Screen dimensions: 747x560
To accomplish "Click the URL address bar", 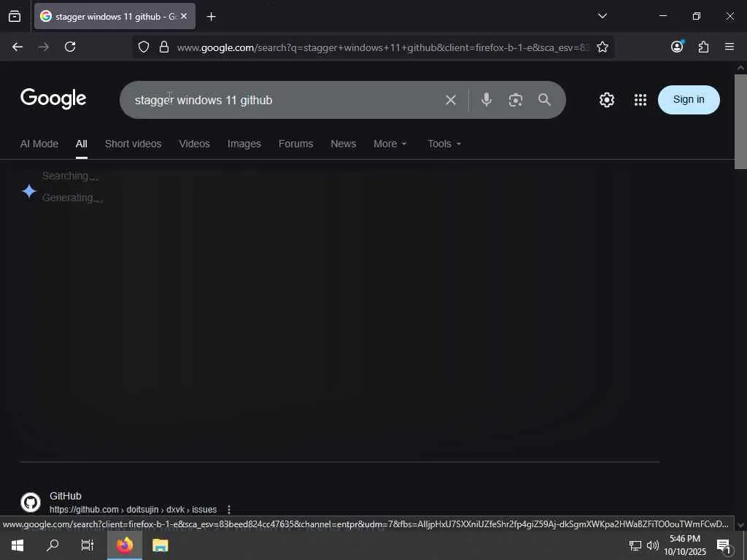I will click(382, 47).
